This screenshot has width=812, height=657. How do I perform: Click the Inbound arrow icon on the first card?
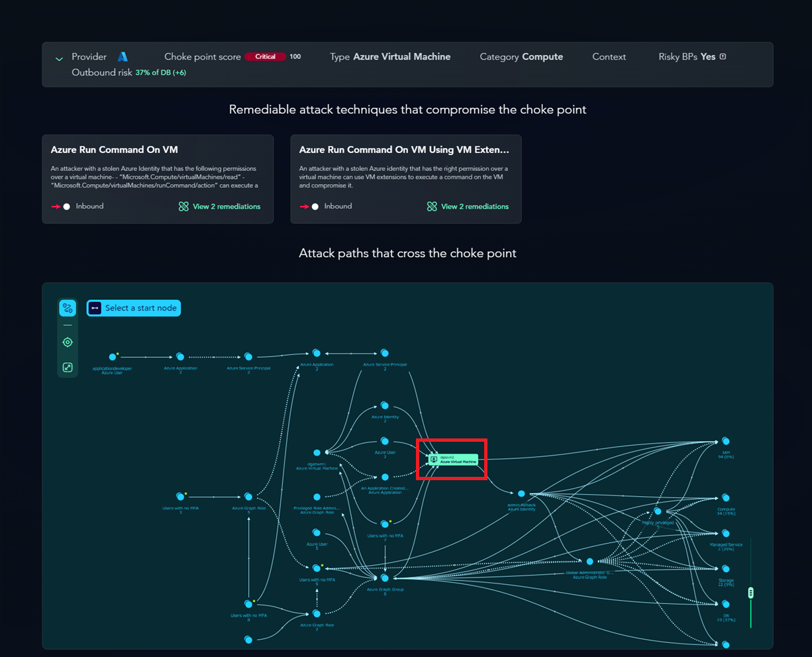61,207
